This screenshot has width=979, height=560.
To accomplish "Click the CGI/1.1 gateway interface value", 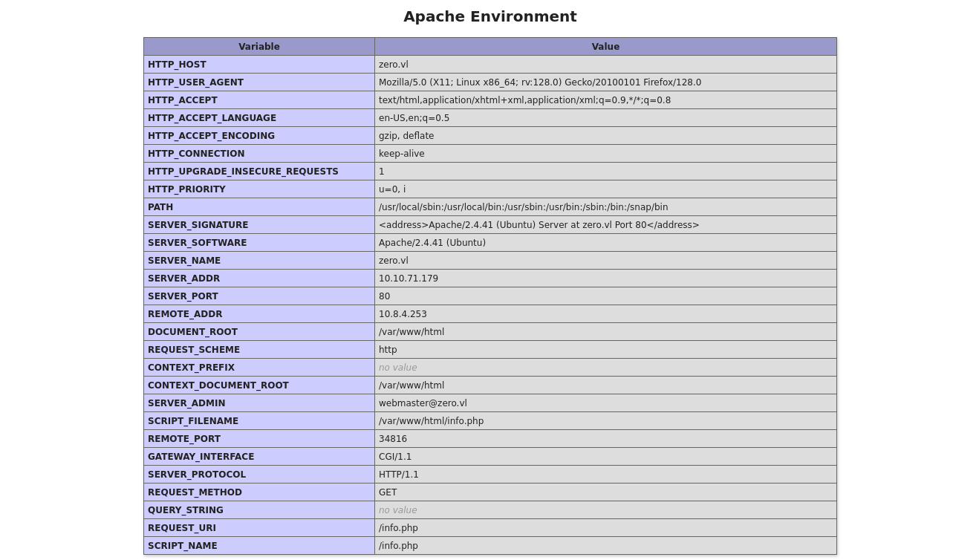I will (395, 457).
